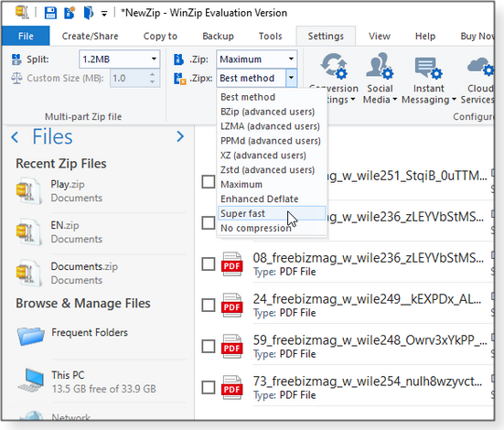The height and width of the screenshot is (430, 504).
Task: Open Social Media settings
Action: 380,79
